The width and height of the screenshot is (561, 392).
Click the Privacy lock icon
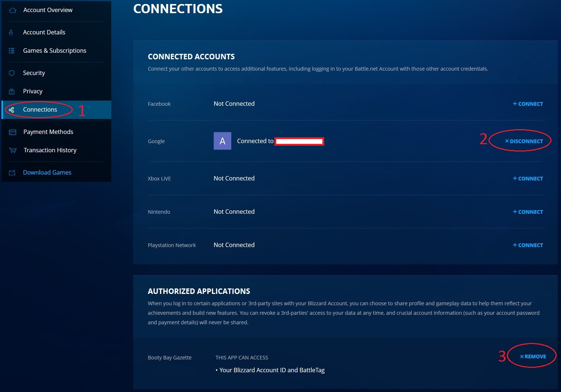12,92
